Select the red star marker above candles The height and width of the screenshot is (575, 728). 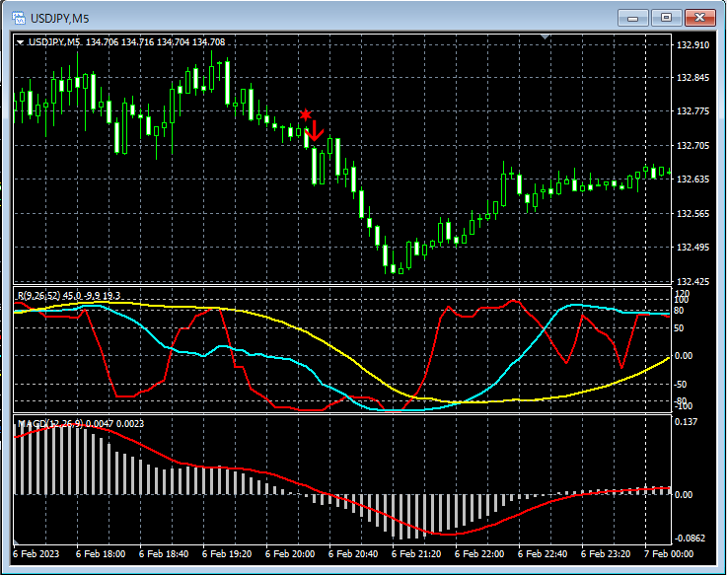pyautogui.click(x=306, y=114)
